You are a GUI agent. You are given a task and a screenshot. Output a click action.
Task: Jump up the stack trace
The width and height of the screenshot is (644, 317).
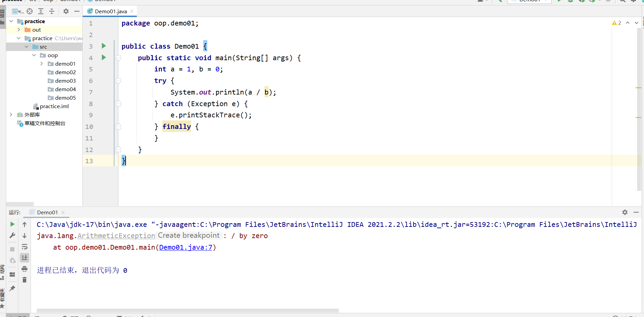[x=25, y=224]
